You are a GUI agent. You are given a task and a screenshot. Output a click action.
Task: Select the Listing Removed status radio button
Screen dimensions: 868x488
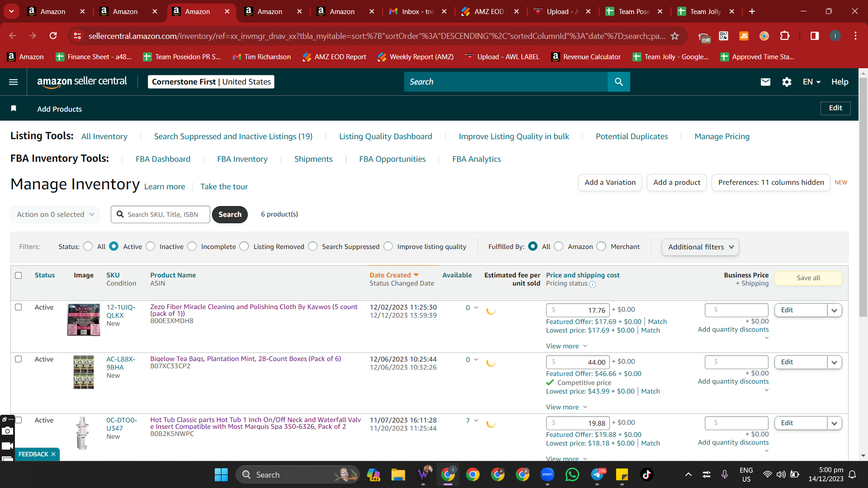coord(244,246)
